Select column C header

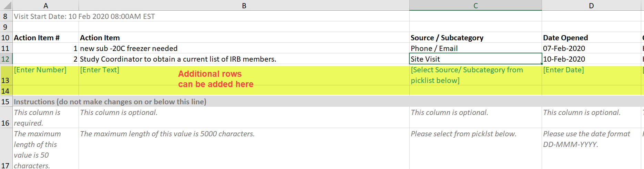[x=476, y=6]
